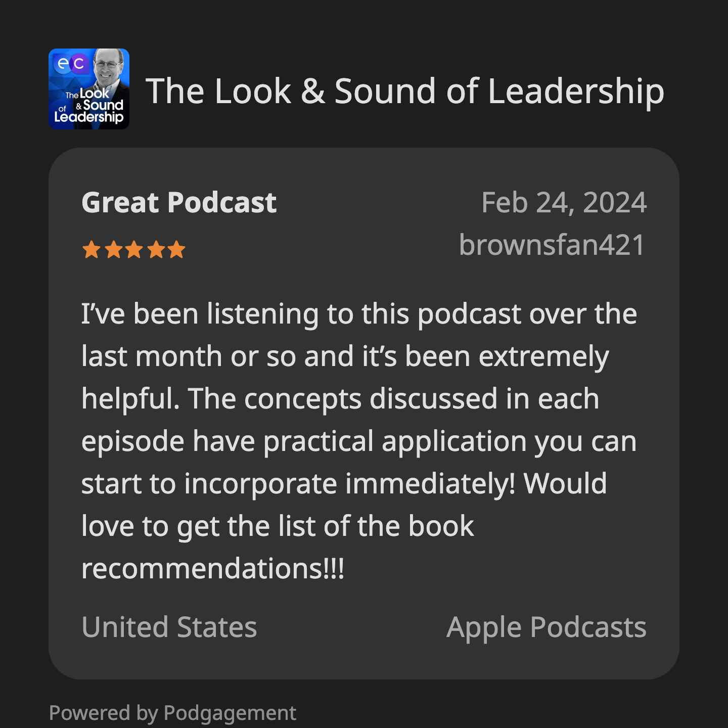The width and height of the screenshot is (728, 728).
Task: Select the reviewer name brownsfan421
Action: pos(553,245)
